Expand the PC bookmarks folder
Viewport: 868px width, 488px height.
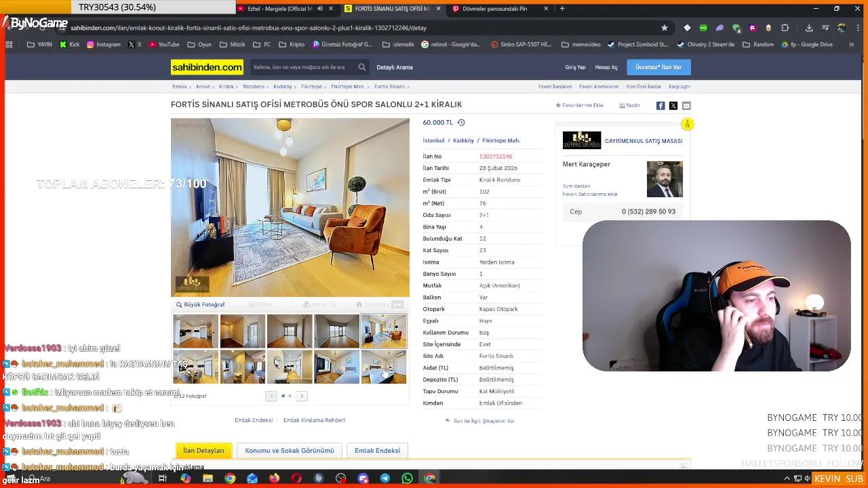[262, 45]
